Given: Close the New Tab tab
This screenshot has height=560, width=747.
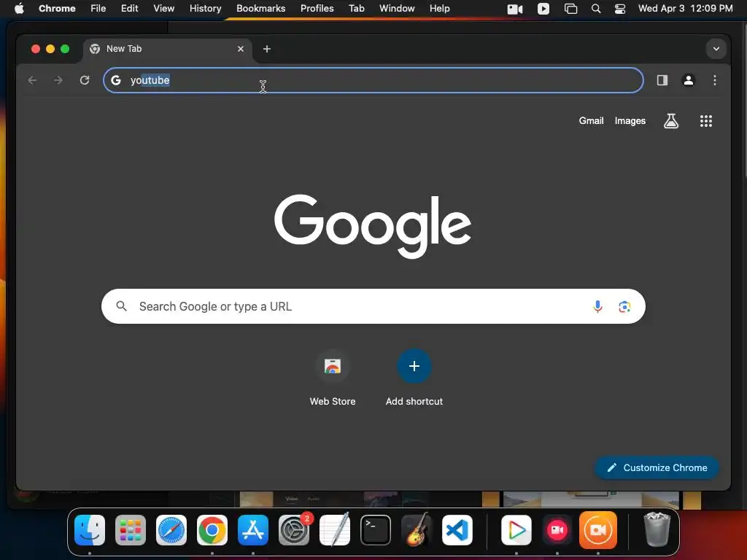Looking at the screenshot, I should [x=241, y=49].
